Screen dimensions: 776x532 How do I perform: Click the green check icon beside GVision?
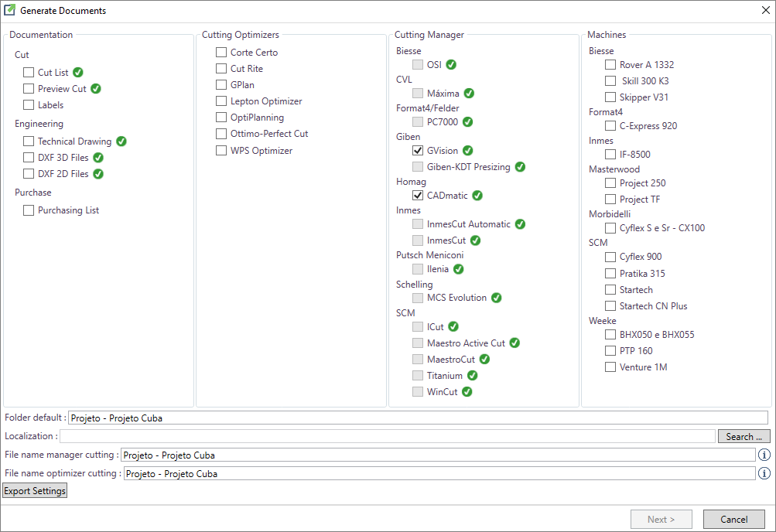pyautogui.click(x=467, y=150)
